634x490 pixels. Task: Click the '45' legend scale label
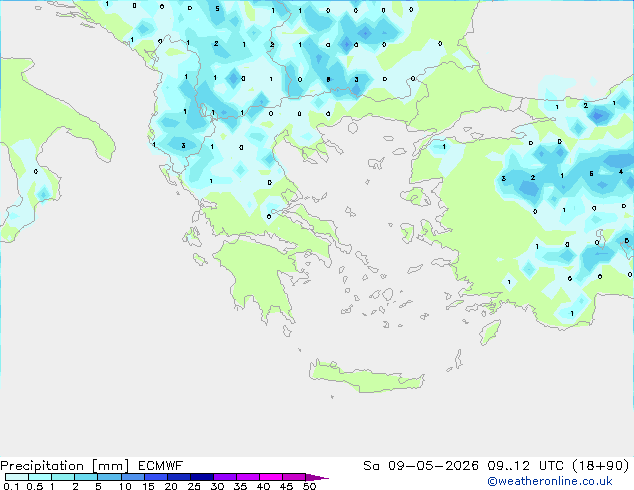coord(286,486)
